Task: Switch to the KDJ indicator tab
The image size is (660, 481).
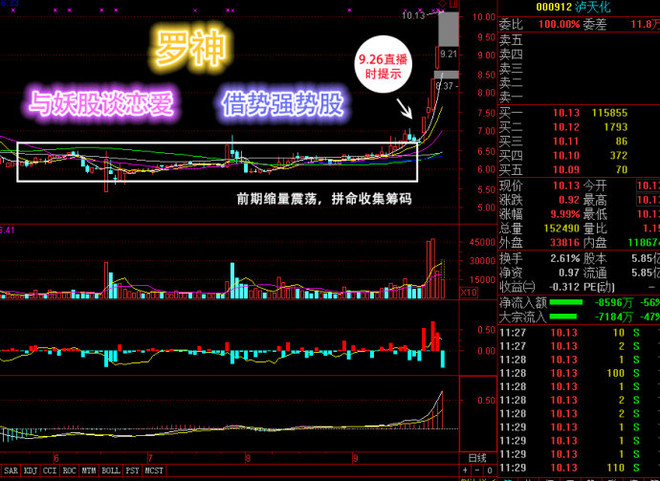Action: click(x=30, y=470)
